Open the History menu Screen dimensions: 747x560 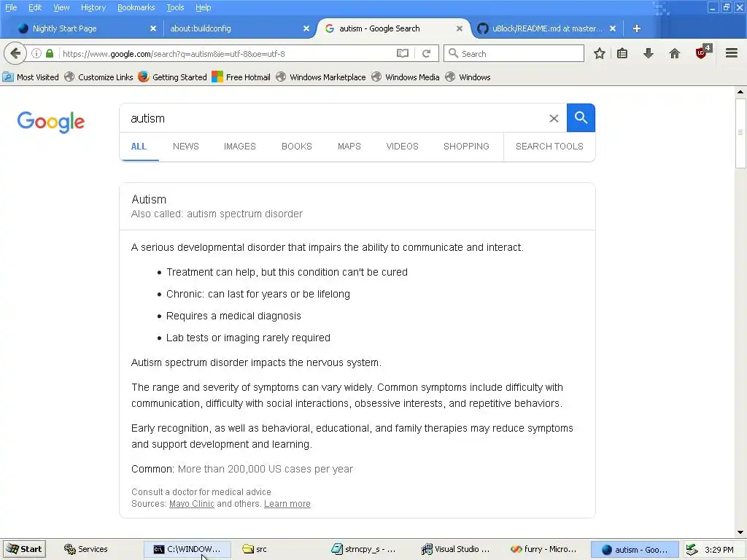(93, 7)
